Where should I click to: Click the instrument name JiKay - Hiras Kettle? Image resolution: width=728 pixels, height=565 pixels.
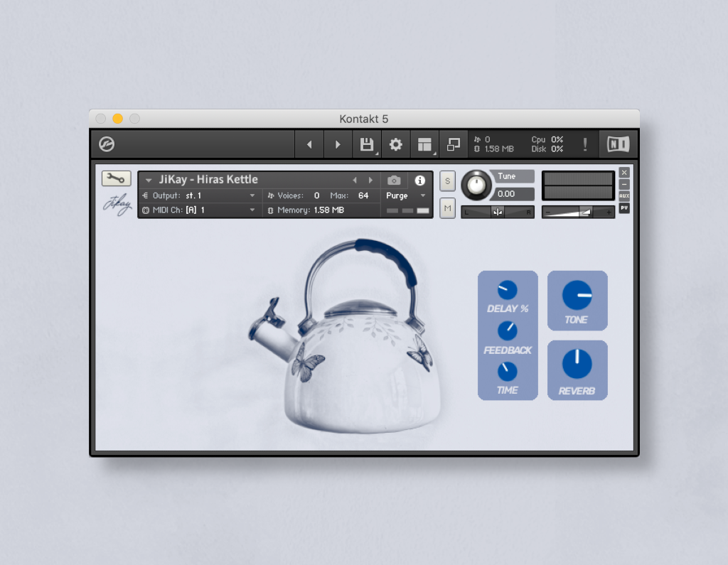(208, 180)
